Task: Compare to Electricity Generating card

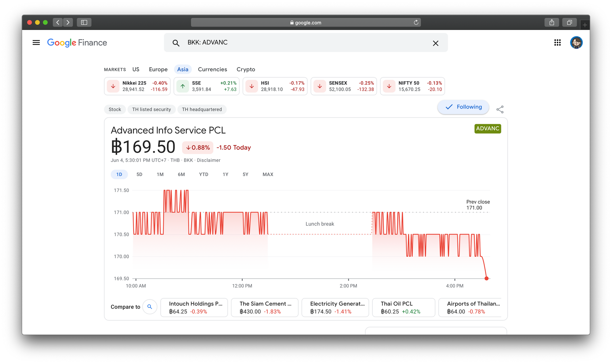Action: pos(335,307)
